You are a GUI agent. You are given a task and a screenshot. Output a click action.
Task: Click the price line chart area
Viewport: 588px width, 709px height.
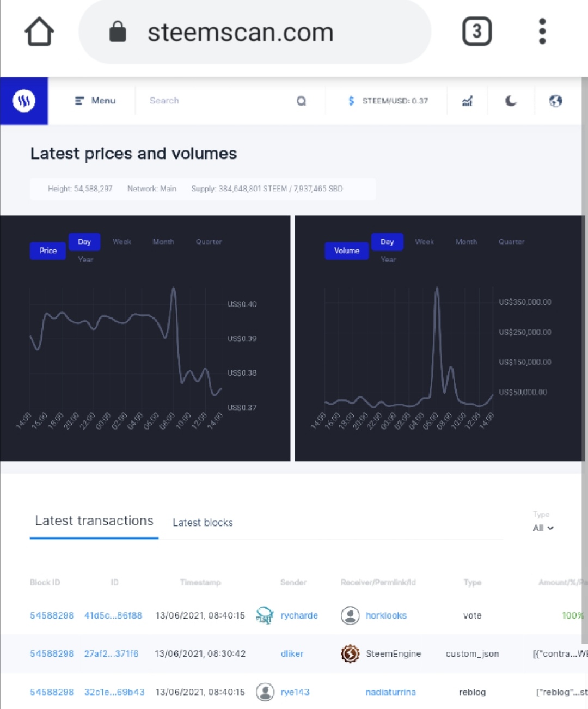tap(125, 349)
